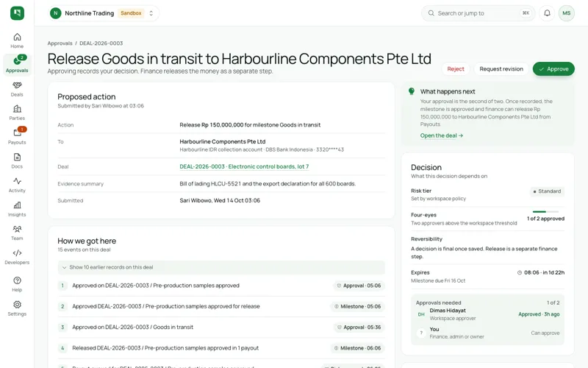Viewport: 588px width, 368px height.
Task: Click the Milestone · 06:06 tag
Action: 357,348
